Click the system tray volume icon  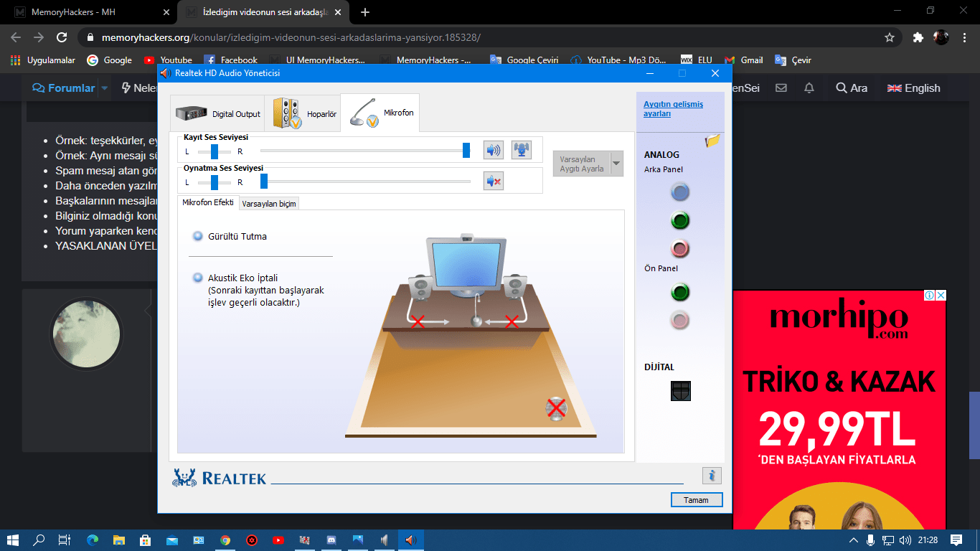pos(905,540)
